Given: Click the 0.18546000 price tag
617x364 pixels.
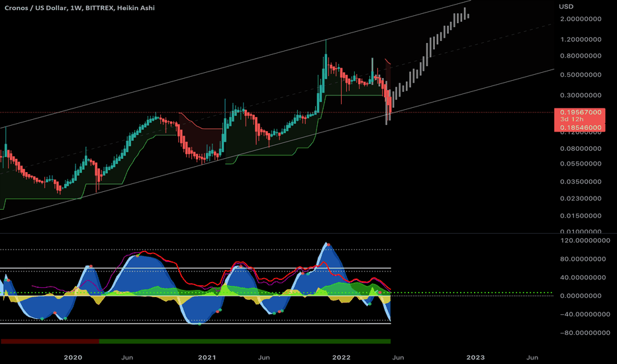Looking at the screenshot, I should click(581, 128).
